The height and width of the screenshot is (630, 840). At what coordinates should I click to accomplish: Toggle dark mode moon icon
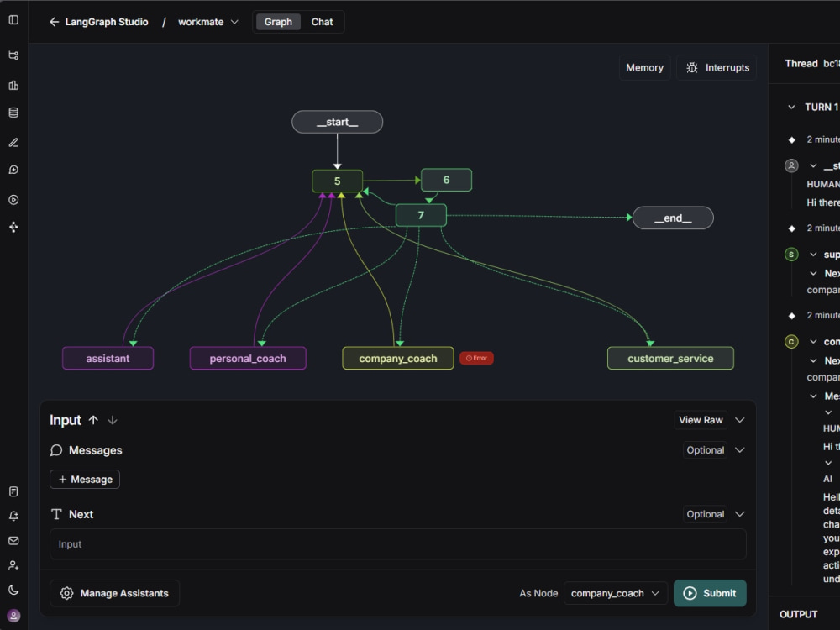pos(14,590)
